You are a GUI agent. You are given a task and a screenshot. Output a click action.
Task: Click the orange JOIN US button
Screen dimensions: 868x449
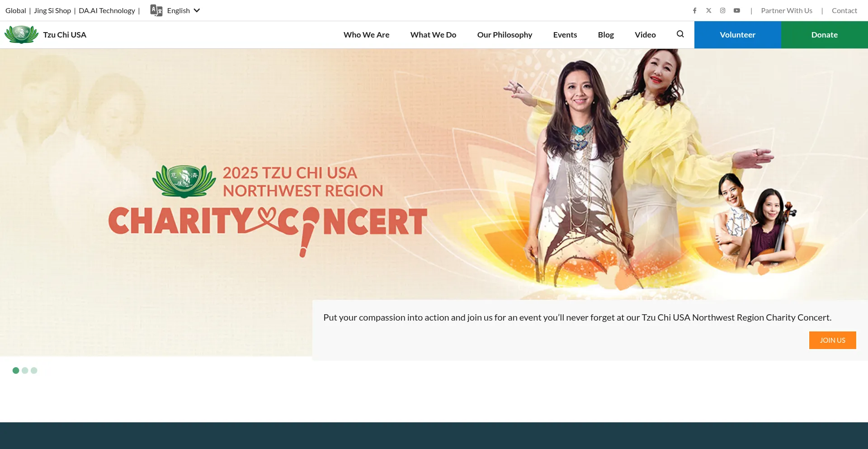point(833,340)
